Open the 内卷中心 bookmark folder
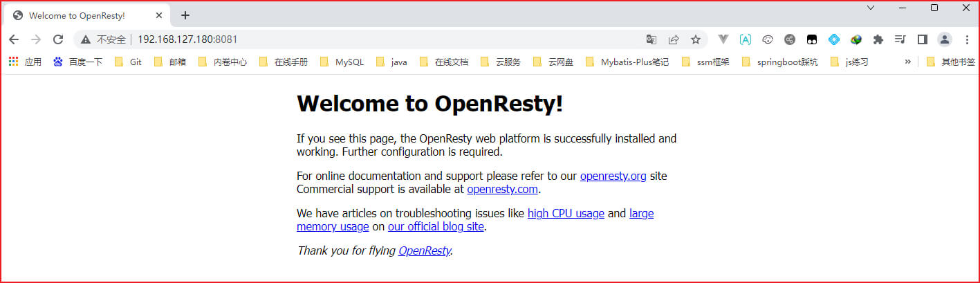The height and width of the screenshot is (283, 980). (223, 62)
